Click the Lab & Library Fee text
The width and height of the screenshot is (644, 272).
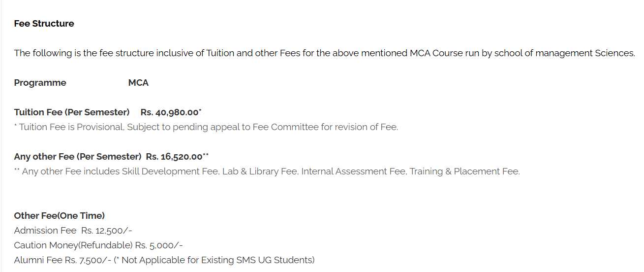coord(259,171)
